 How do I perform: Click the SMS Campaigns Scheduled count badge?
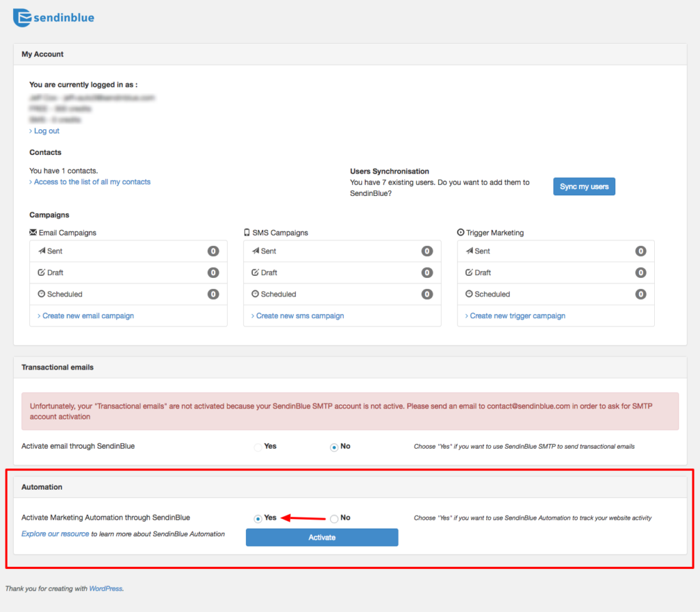[x=427, y=294]
